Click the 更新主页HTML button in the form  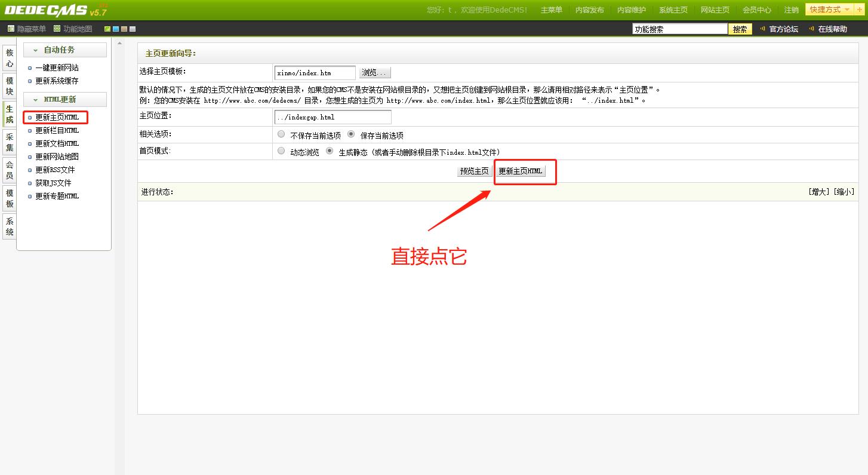pos(521,171)
